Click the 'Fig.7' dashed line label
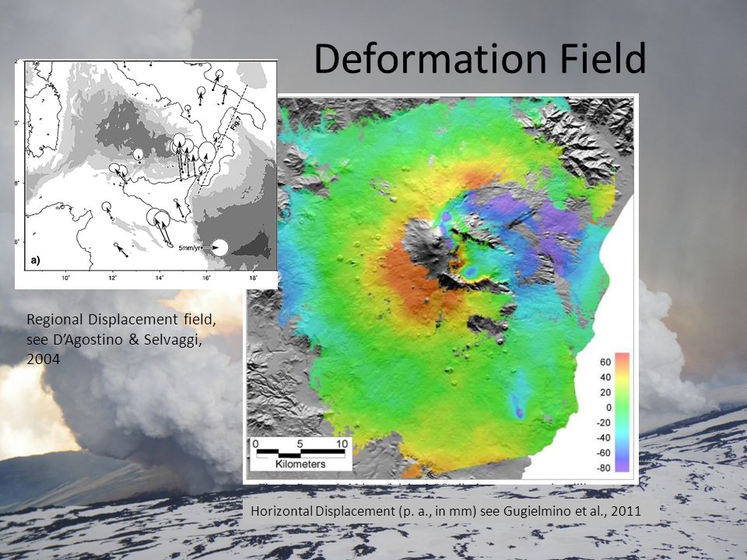 [x=236, y=122]
